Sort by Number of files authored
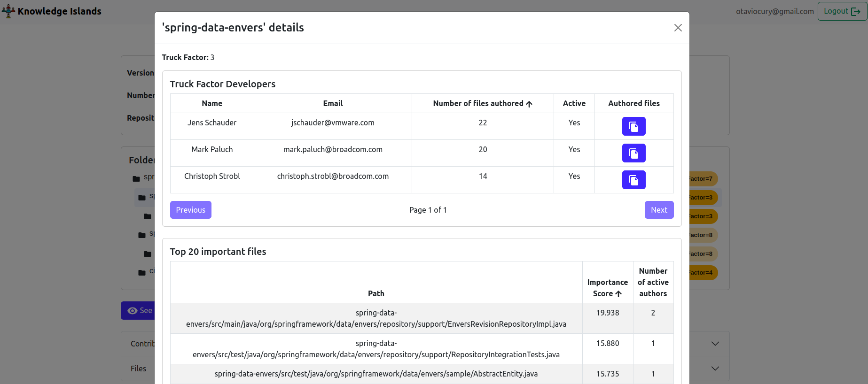The width and height of the screenshot is (868, 384). [x=482, y=104]
